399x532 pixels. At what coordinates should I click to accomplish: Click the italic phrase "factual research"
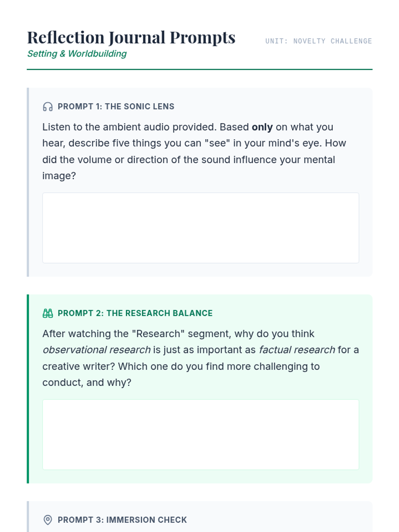pos(297,350)
